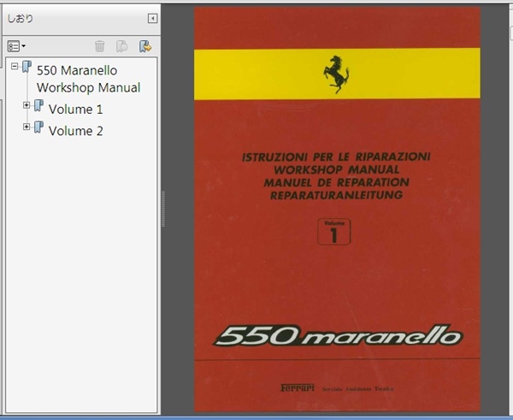The width and height of the screenshot is (513, 420).
Task: Collapse the bookmarks panel with arrow button
Action: [x=152, y=18]
